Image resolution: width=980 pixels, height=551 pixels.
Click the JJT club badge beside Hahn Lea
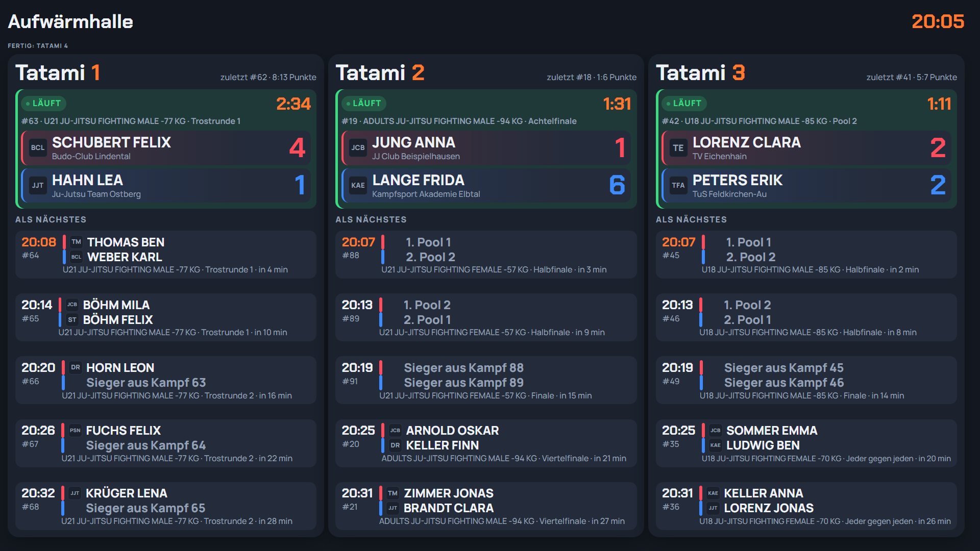[x=38, y=186]
